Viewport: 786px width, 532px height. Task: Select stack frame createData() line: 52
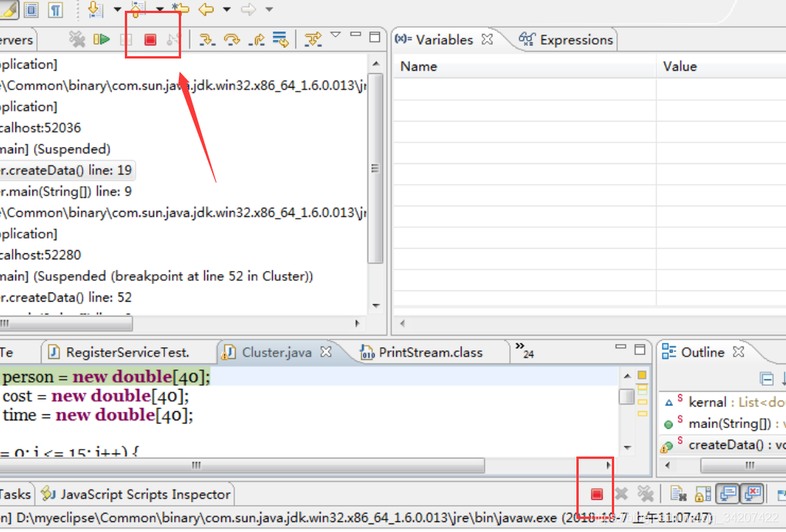(x=65, y=297)
